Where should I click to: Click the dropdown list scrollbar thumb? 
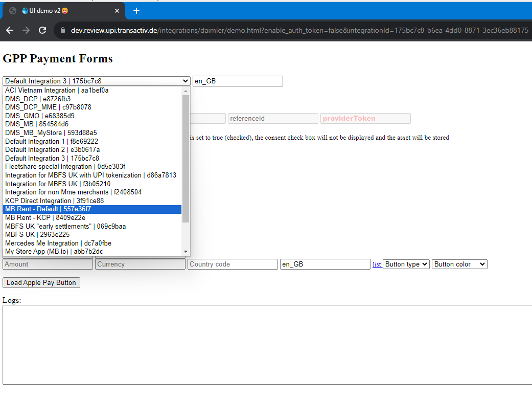tap(186, 159)
